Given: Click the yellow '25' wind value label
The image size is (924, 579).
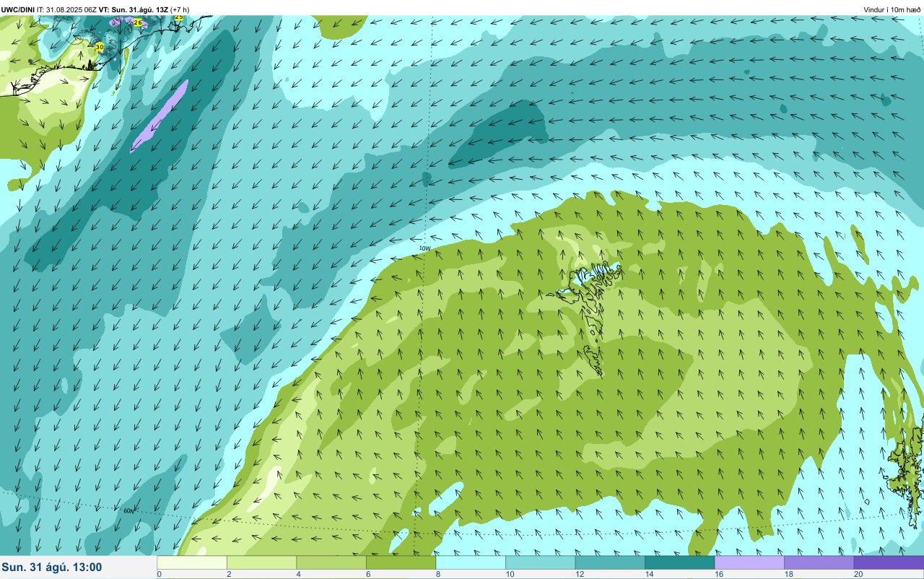Looking at the screenshot, I should (x=179, y=17).
